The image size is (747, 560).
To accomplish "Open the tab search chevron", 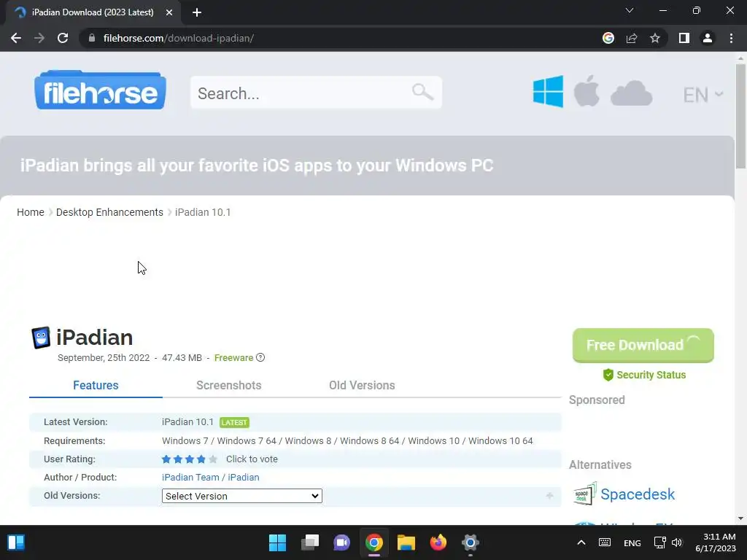I will 630,10.
